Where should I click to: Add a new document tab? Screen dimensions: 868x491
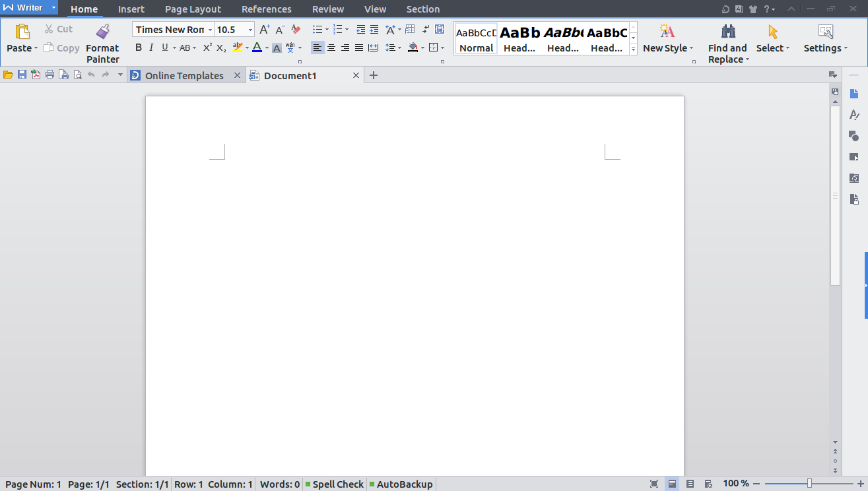[374, 75]
